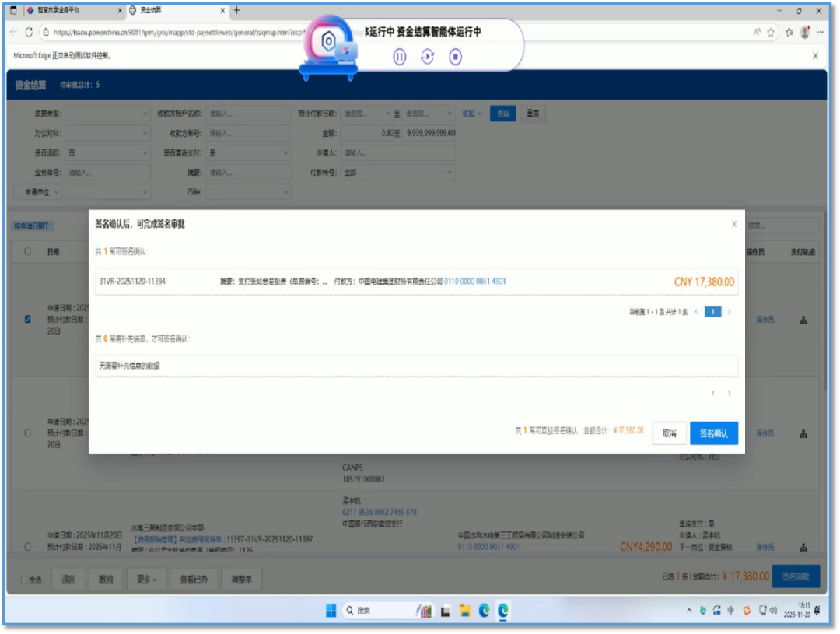Open the 是否退回 dropdown
Image resolution: width=840 pixels, height=634 pixels.
pyautogui.click(x=107, y=152)
